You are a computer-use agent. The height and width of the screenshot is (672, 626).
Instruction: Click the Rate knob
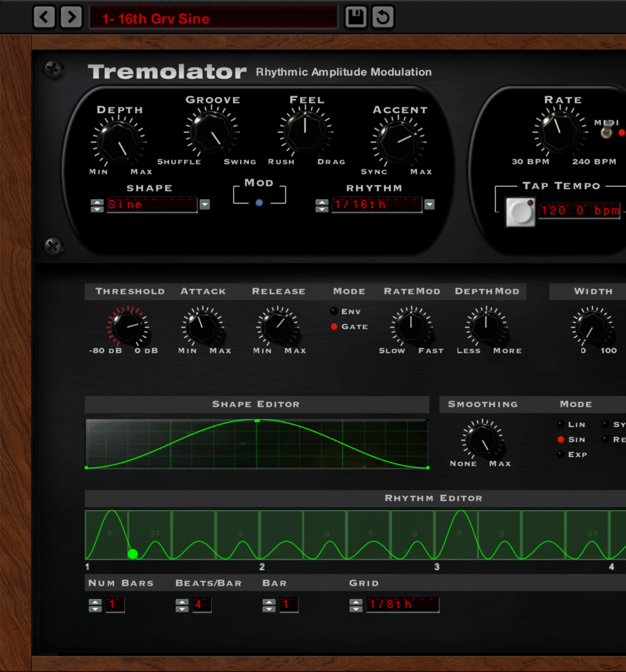(560, 131)
